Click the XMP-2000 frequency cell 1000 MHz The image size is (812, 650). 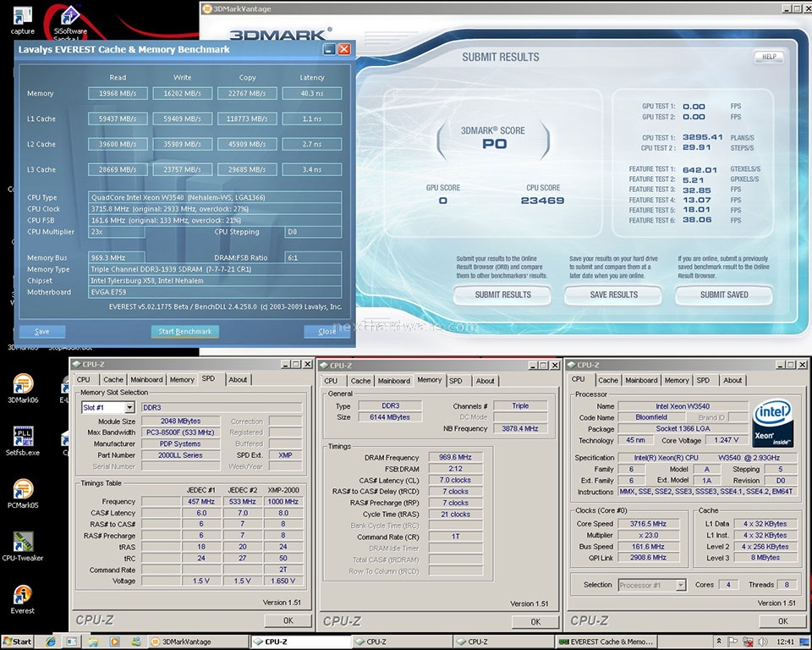[x=283, y=502]
